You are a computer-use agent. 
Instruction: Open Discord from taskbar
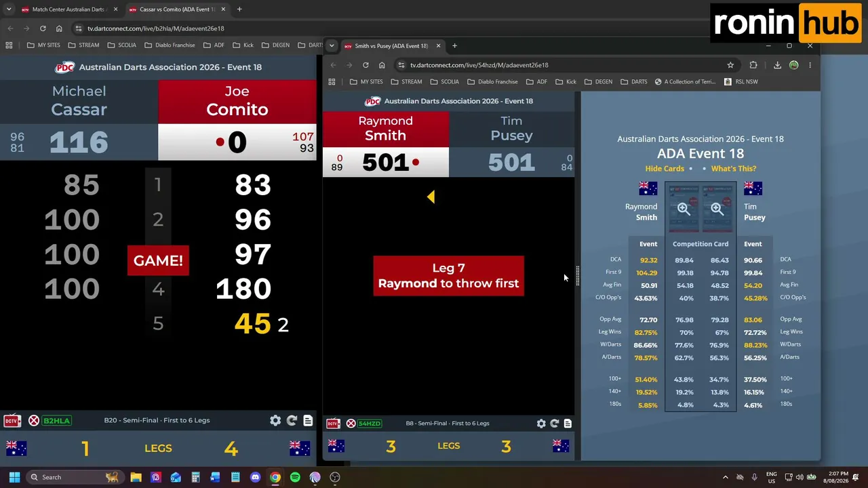255,477
